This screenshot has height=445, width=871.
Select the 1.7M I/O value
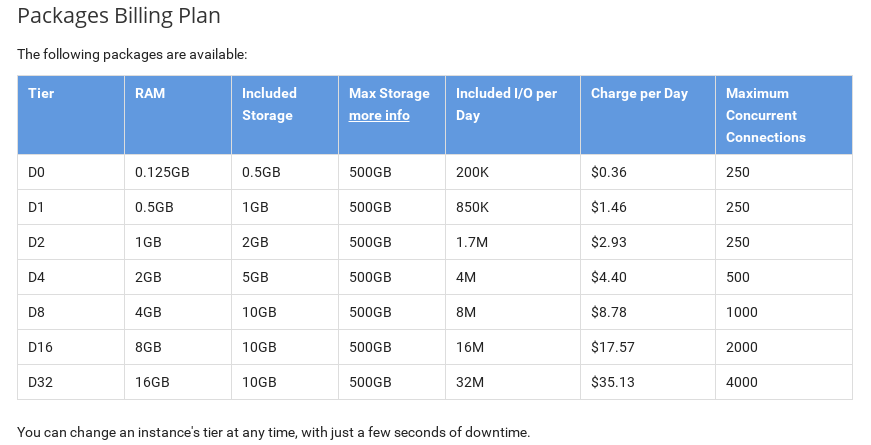click(x=472, y=242)
